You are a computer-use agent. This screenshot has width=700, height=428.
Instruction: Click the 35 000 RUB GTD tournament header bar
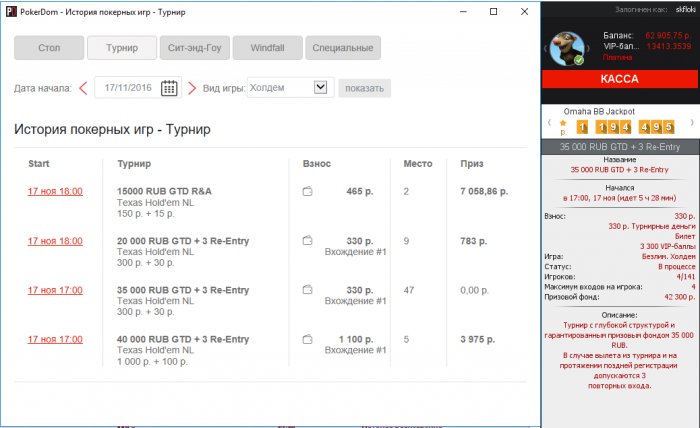point(619,146)
